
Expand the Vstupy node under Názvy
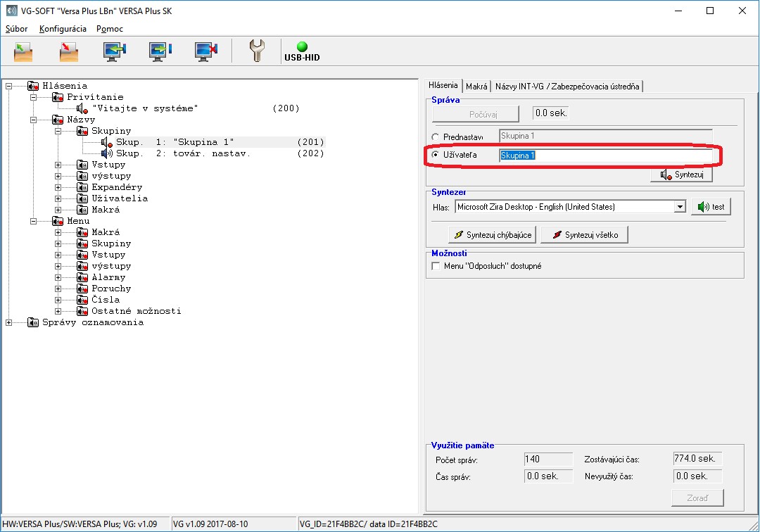point(58,165)
